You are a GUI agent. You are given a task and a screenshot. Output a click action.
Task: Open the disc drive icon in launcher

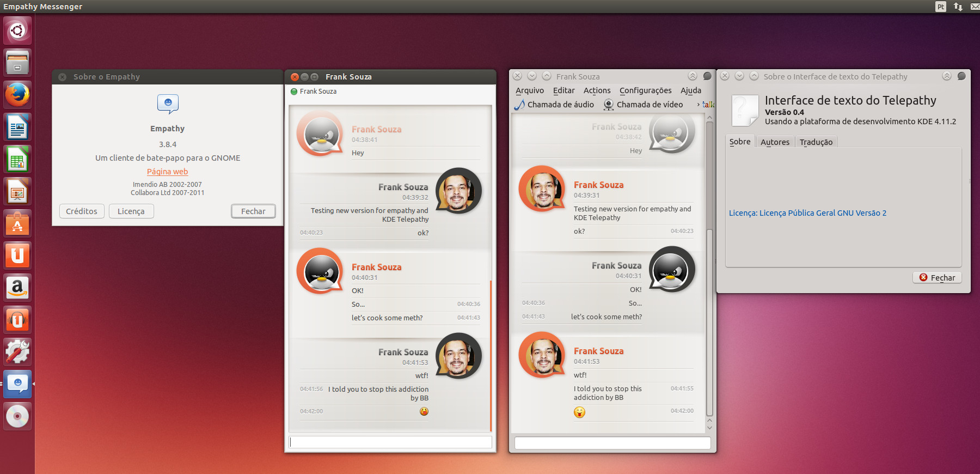click(x=17, y=416)
